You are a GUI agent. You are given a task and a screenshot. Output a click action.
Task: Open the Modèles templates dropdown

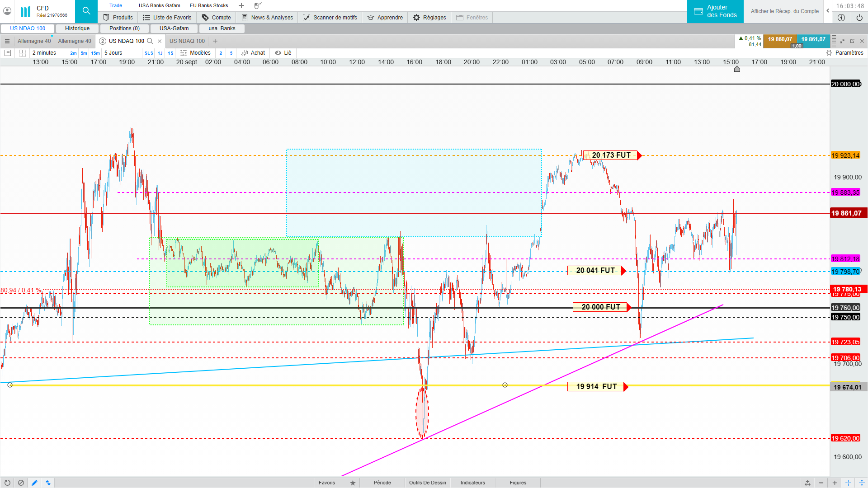pyautogui.click(x=195, y=53)
